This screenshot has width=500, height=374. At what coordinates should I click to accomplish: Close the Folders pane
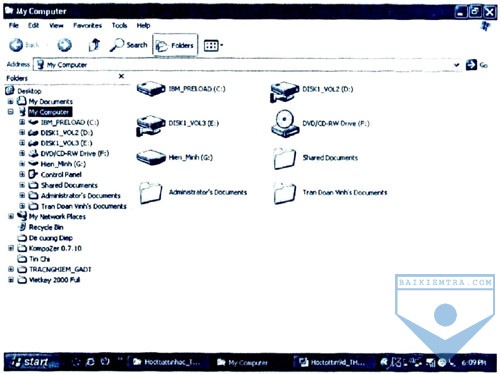coord(121,76)
